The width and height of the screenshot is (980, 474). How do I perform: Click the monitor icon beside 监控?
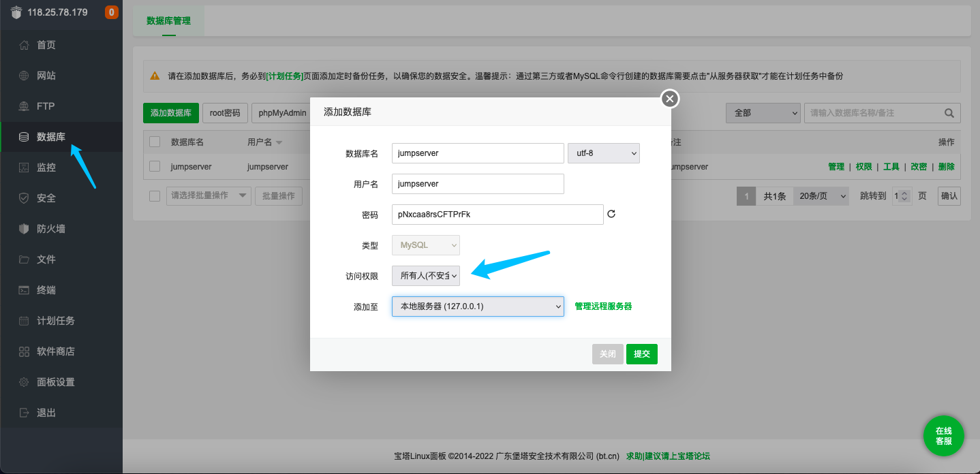click(x=24, y=168)
